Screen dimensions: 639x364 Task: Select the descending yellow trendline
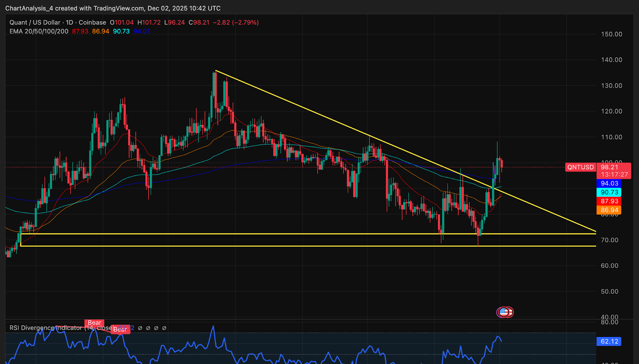coord(406,151)
